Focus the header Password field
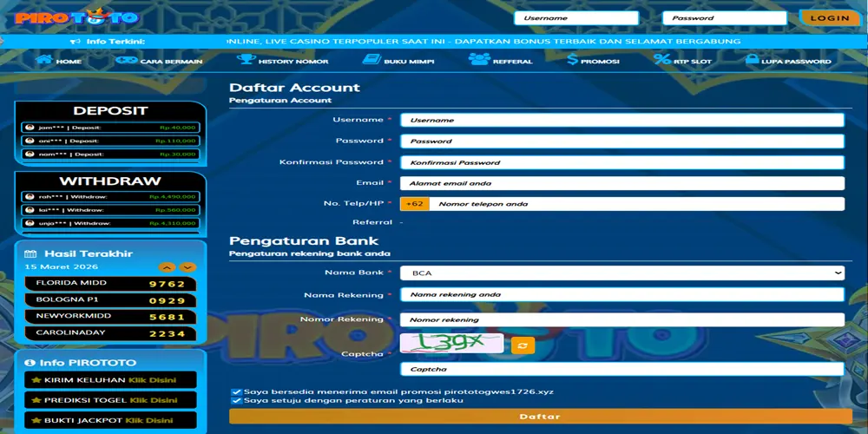This screenshot has width=868, height=434. click(725, 17)
